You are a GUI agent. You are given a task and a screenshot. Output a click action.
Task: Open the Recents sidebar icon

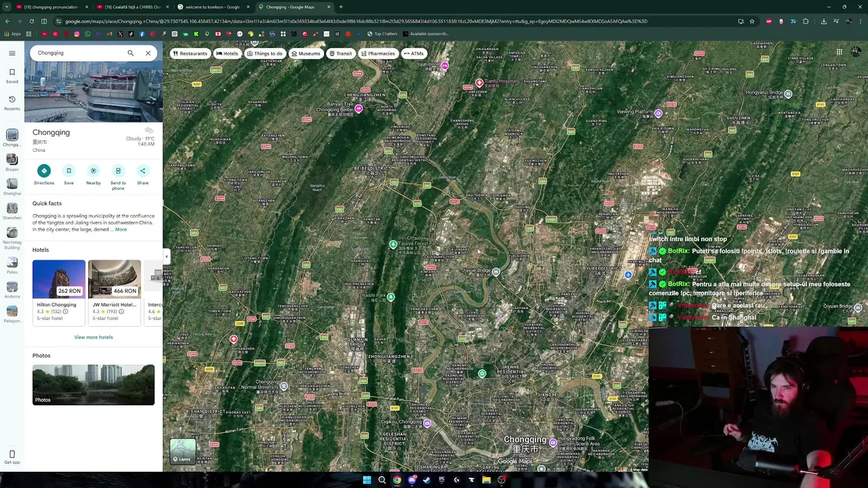12,102
